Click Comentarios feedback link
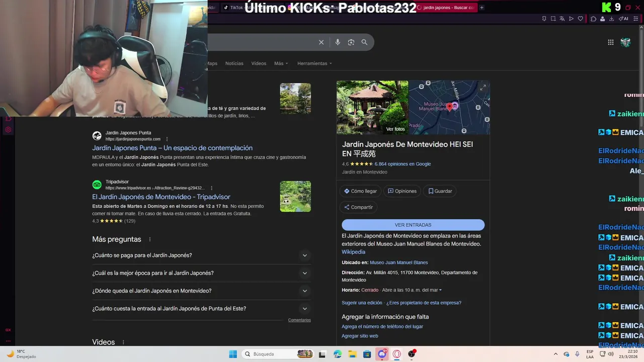 299,320
